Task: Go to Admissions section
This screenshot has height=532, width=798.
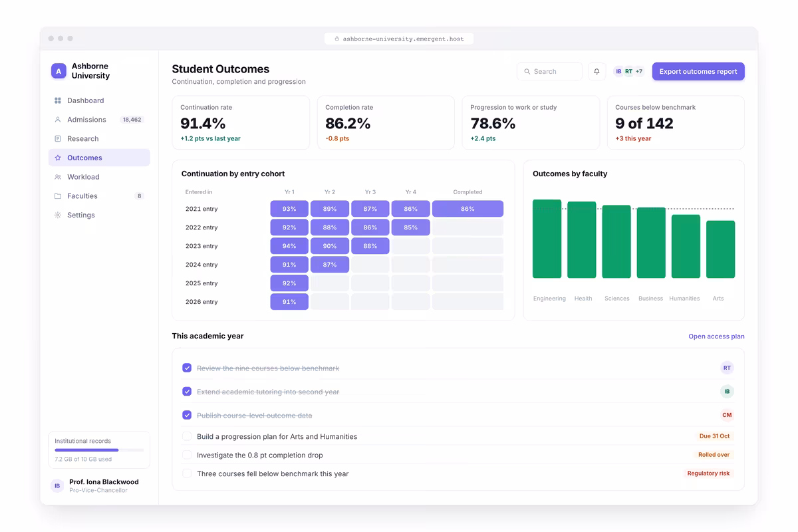Action: point(99,120)
